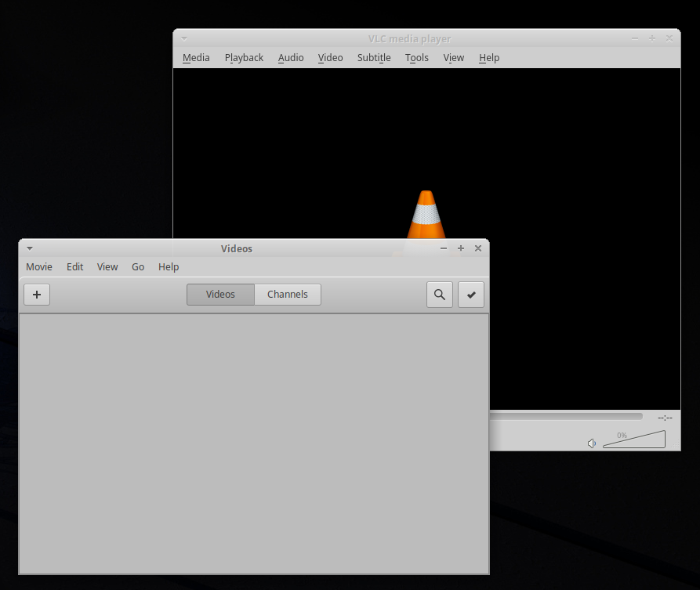The image size is (700, 590).
Task: Open the Edit menu in Videos
Action: coord(74,266)
